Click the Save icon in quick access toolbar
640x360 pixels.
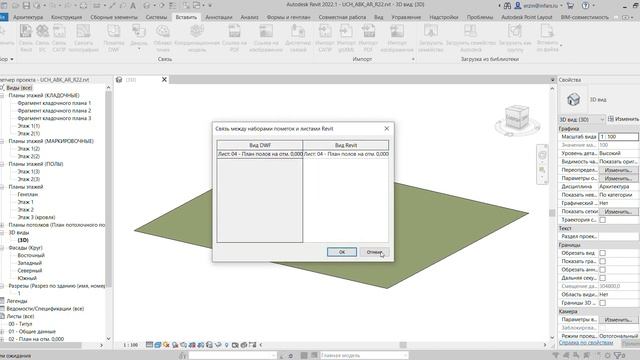coord(26,5)
